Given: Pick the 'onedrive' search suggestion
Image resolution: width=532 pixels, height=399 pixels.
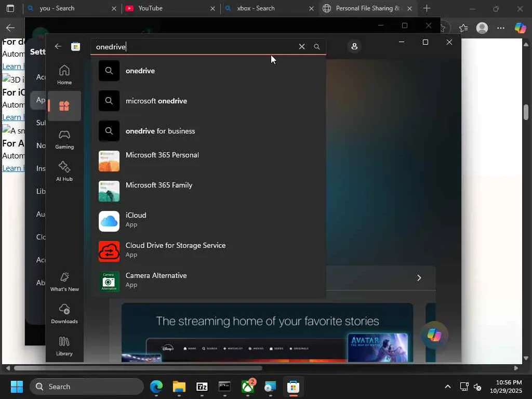Looking at the screenshot, I should point(208,71).
